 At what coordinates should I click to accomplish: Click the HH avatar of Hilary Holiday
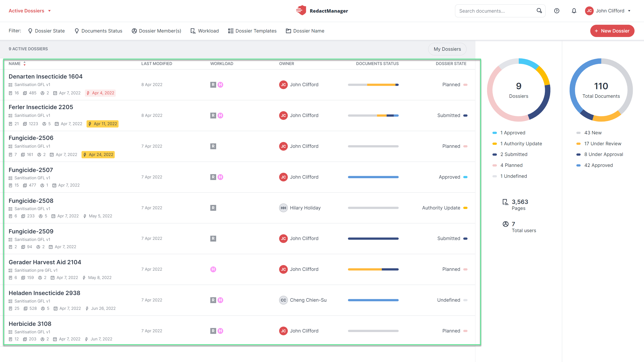[283, 208]
